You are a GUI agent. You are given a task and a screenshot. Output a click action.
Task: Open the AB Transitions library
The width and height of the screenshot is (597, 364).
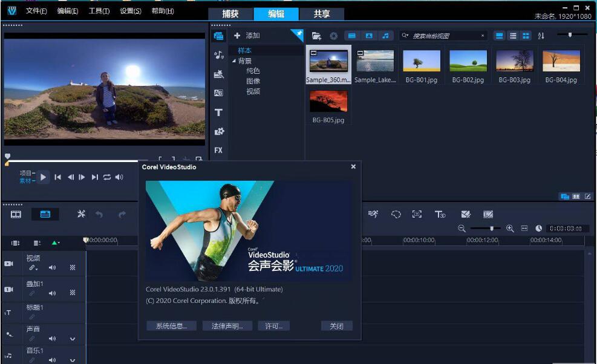(218, 93)
